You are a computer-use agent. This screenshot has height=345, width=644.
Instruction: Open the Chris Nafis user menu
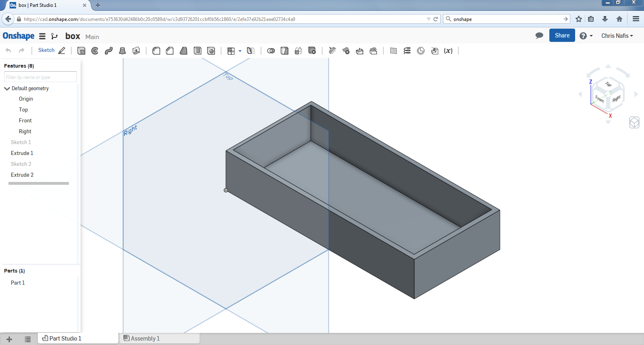pyautogui.click(x=617, y=36)
